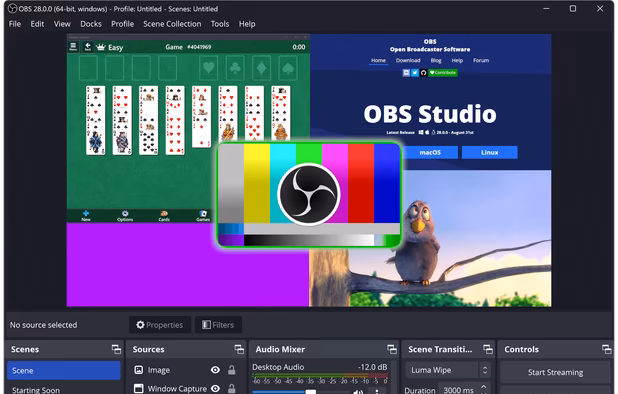Open the Edit menu

click(x=37, y=24)
